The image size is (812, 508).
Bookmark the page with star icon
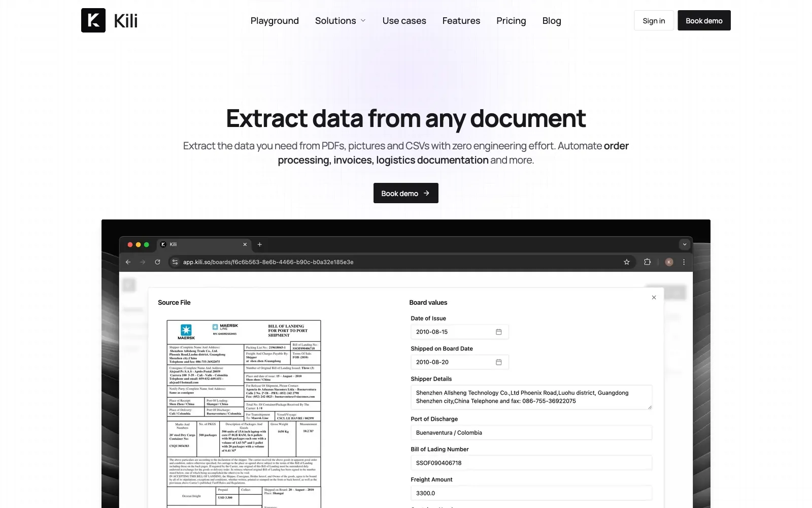click(x=626, y=262)
